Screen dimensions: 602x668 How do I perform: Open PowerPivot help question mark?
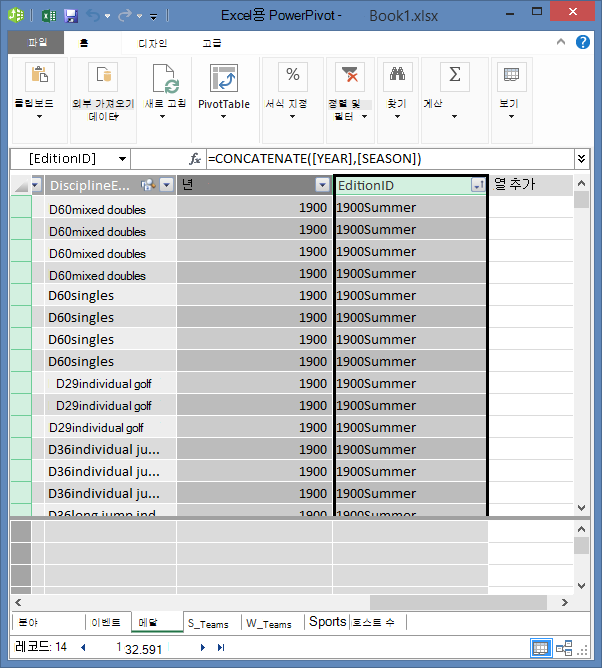coord(582,42)
